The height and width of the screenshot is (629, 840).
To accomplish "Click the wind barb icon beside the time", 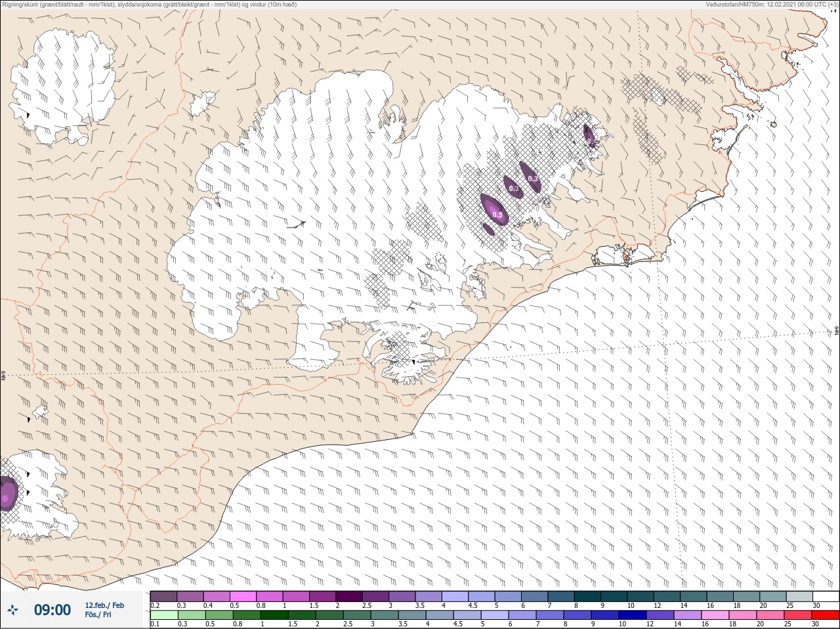I will point(12,610).
